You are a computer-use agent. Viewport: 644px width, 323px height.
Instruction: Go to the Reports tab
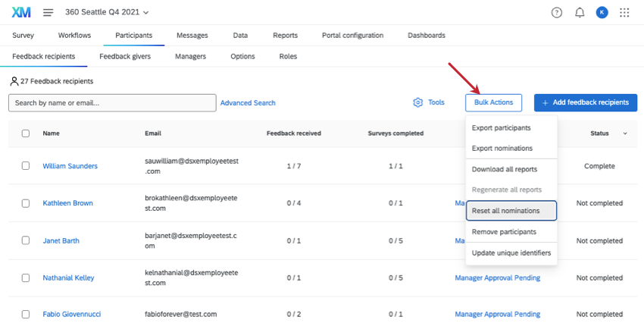click(x=285, y=36)
